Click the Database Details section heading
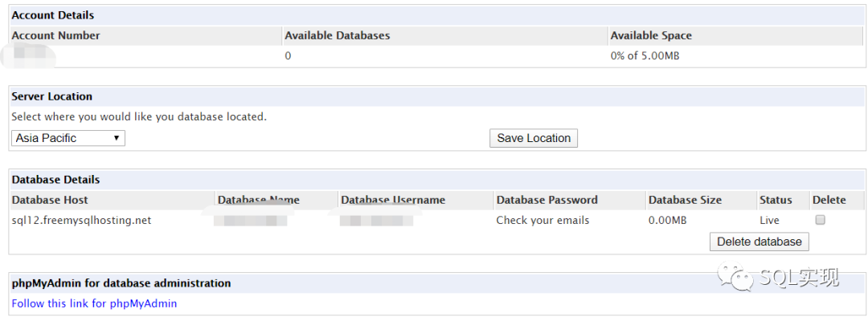The image size is (868, 317). click(x=56, y=180)
